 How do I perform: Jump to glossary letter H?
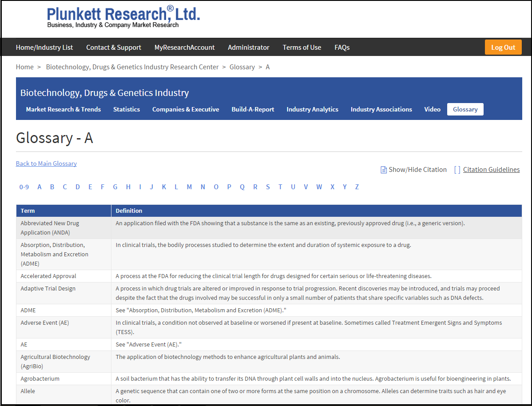(128, 187)
